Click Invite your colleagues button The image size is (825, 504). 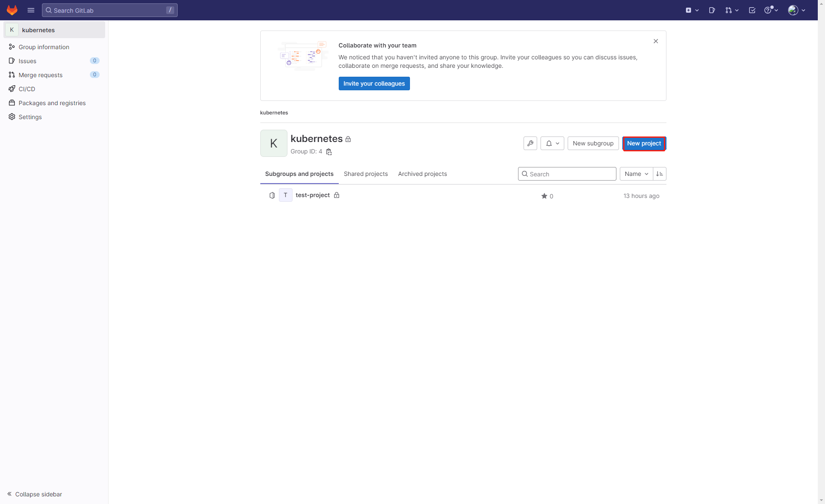[373, 84]
